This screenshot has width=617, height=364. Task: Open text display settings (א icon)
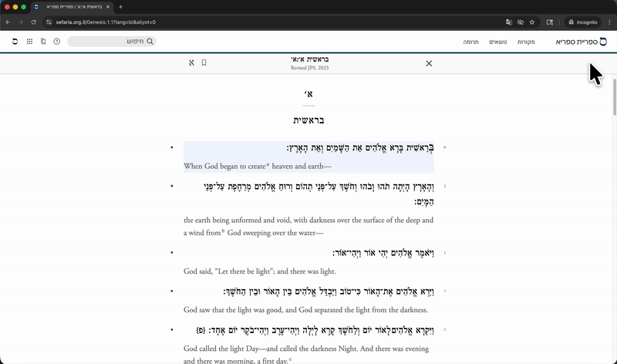pos(191,63)
